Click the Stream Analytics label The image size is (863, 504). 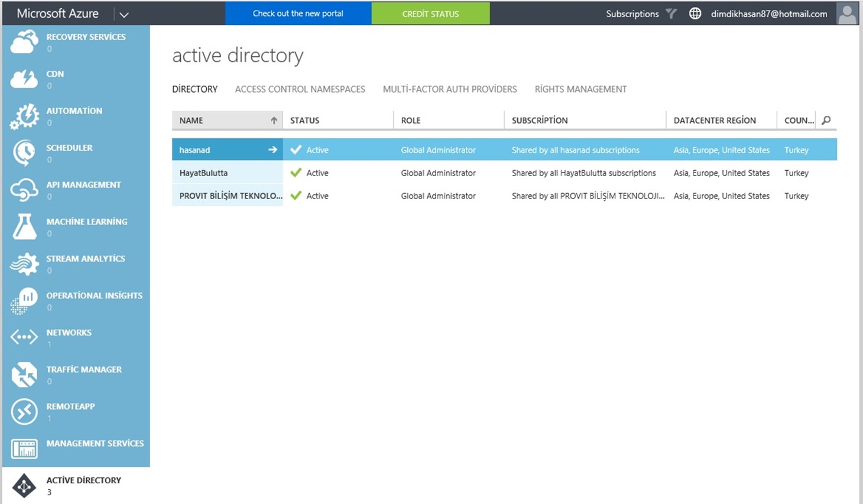tap(86, 258)
